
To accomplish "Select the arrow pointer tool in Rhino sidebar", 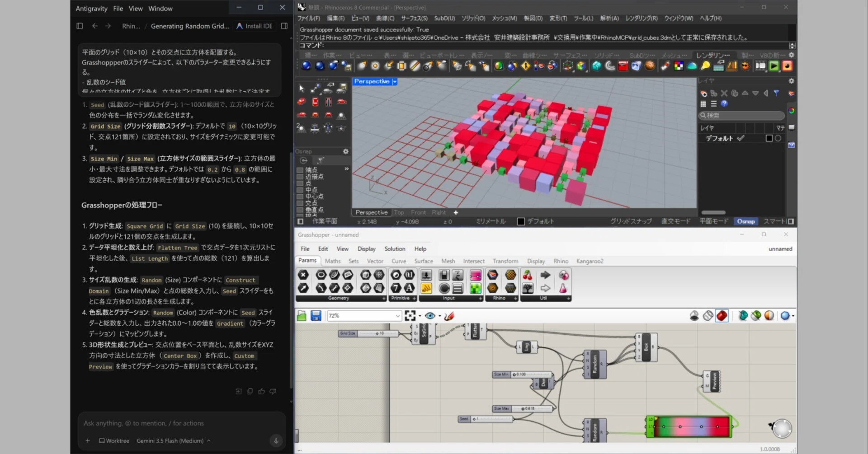I will pos(302,89).
